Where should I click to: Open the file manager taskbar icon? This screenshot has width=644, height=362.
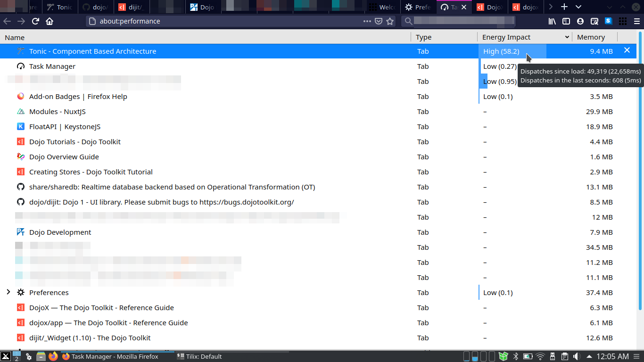pos(41,356)
